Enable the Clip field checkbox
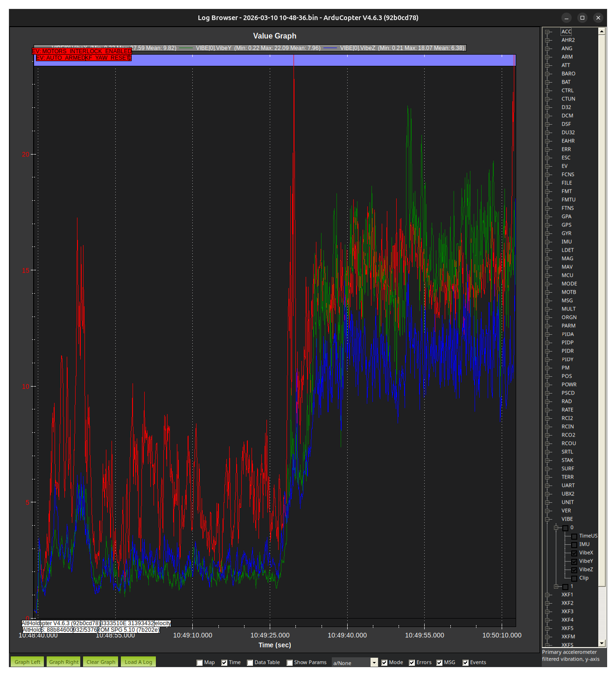 click(x=574, y=578)
